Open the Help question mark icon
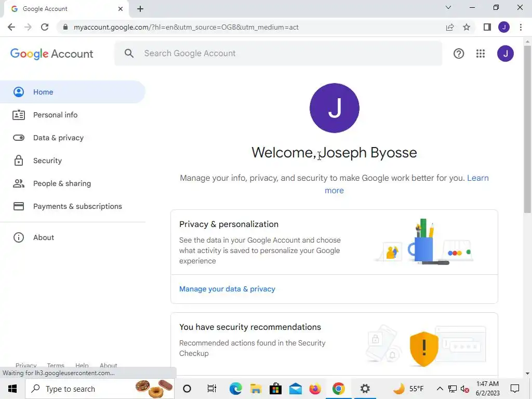Viewport: 532px width, 399px height. click(458, 54)
